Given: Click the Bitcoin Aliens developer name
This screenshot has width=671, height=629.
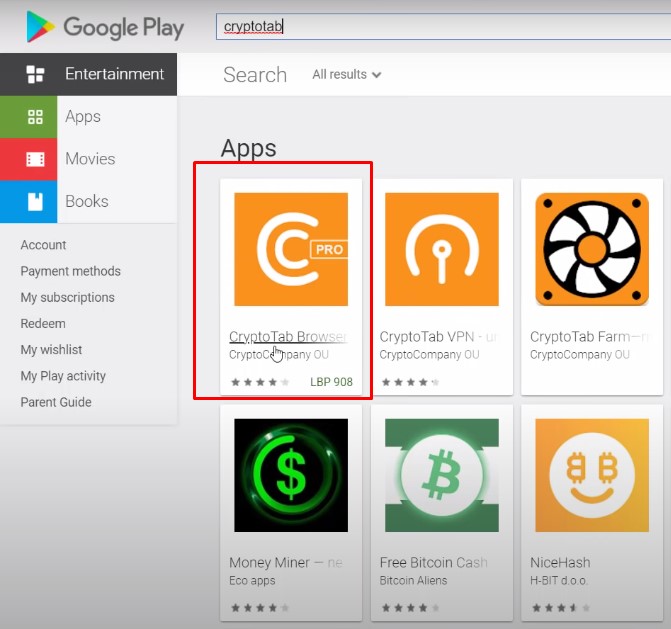Looking at the screenshot, I should pyautogui.click(x=413, y=581).
